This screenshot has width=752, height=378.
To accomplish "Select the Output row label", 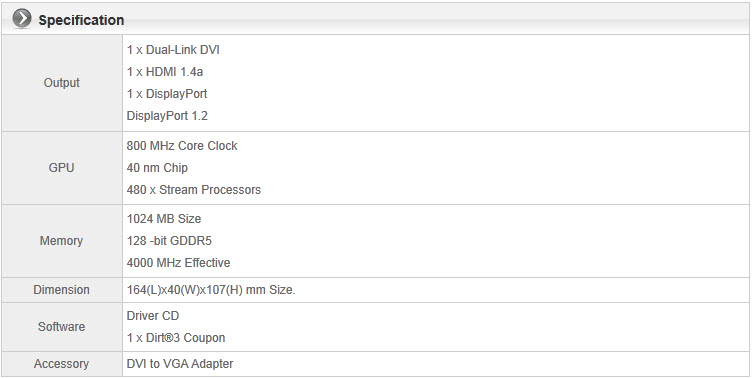I will [x=61, y=83].
